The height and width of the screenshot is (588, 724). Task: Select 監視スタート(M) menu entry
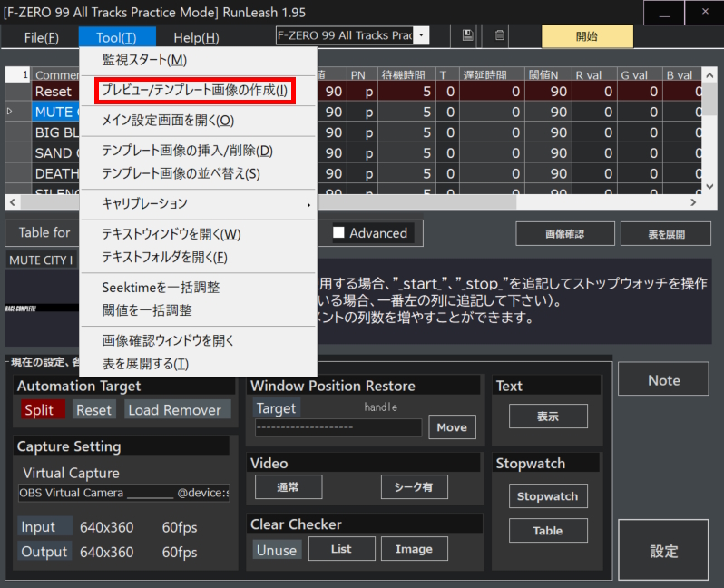point(199,60)
